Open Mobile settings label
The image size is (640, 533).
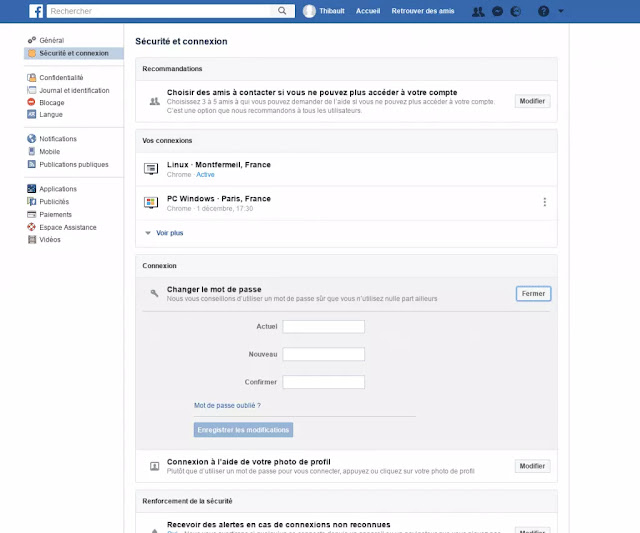click(x=50, y=151)
